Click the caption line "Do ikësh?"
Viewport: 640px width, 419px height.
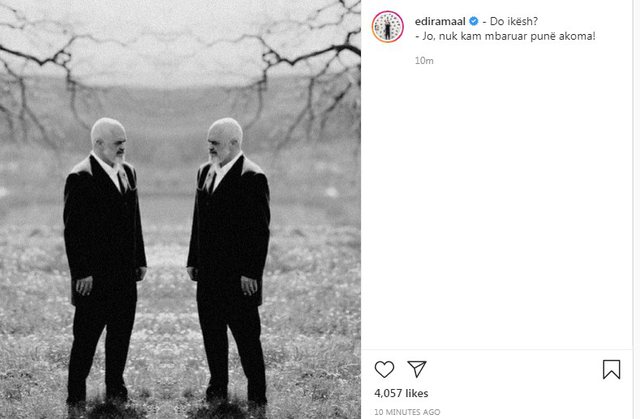click(513, 21)
